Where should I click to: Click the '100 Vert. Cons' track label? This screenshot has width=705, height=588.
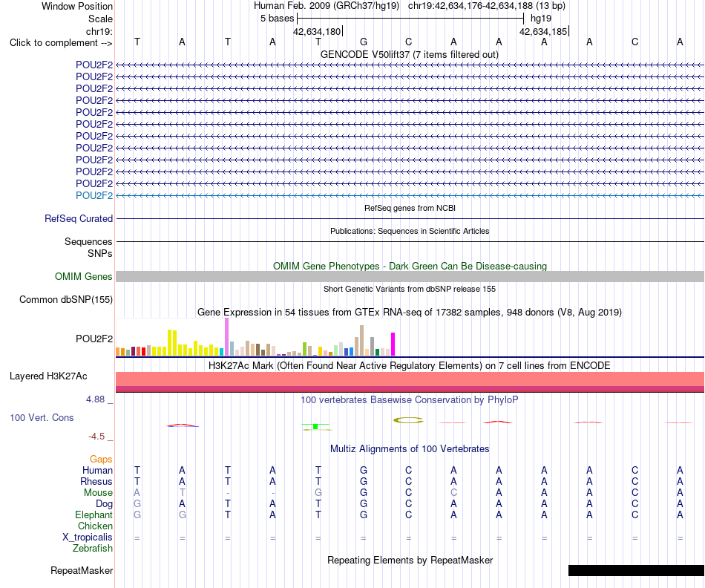pos(42,417)
